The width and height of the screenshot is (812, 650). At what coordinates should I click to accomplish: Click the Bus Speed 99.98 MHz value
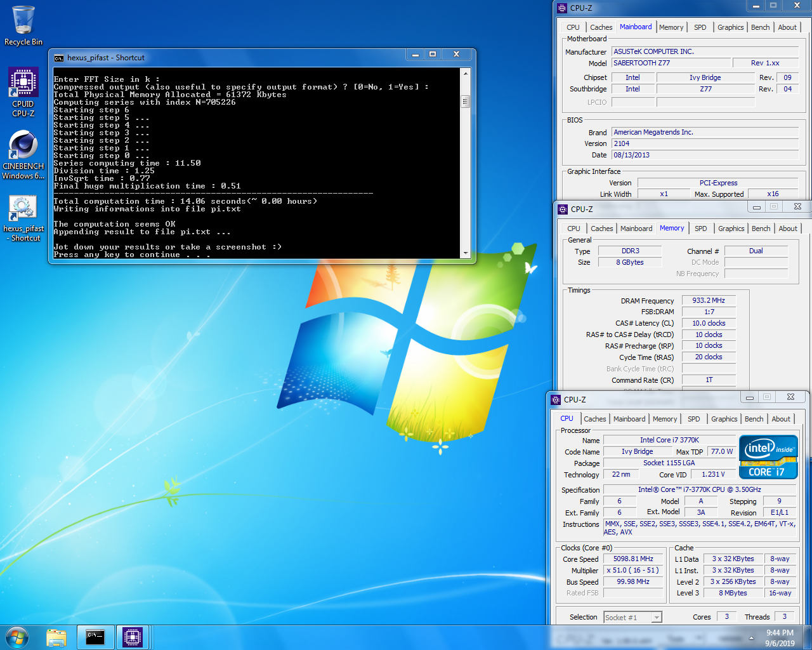[x=633, y=581]
